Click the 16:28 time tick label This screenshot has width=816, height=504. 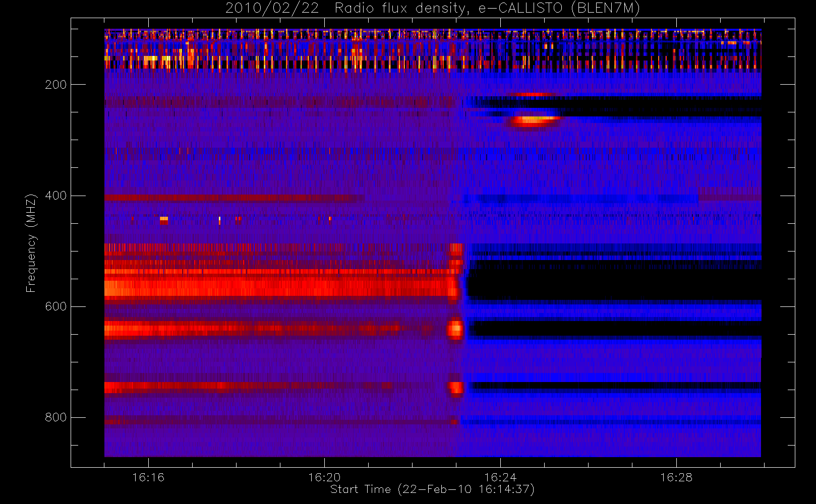676,477
